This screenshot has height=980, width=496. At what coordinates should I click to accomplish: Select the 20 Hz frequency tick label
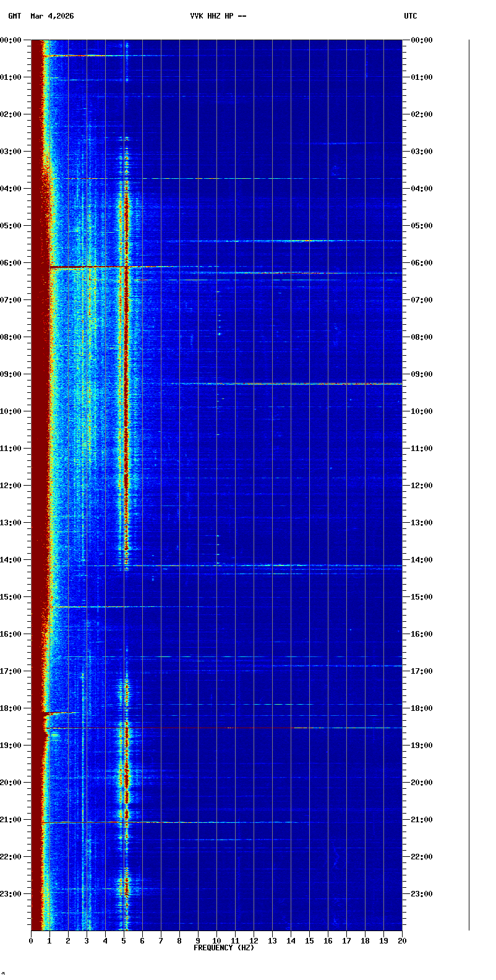pyautogui.click(x=402, y=941)
